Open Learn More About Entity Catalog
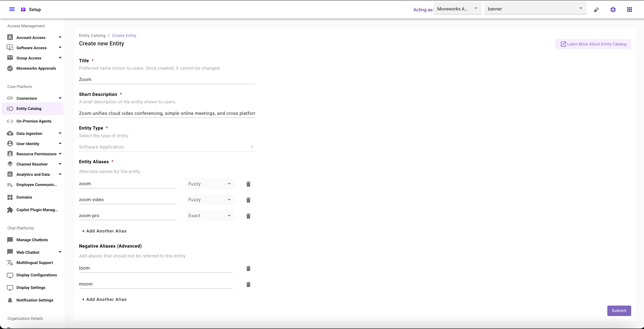Viewport: 644px width, 329px height. [593, 44]
